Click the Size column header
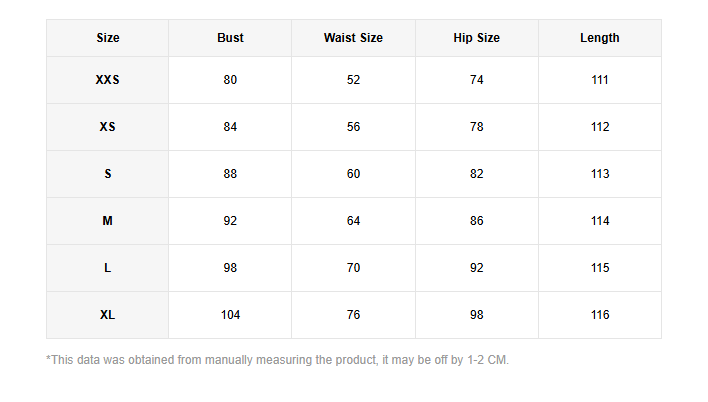Image resolution: width=708 pixels, height=402 pixels. (108, 38)
